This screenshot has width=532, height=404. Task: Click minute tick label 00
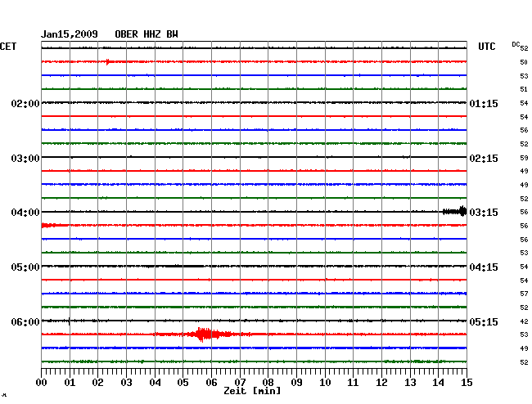(x=42, y=383)
